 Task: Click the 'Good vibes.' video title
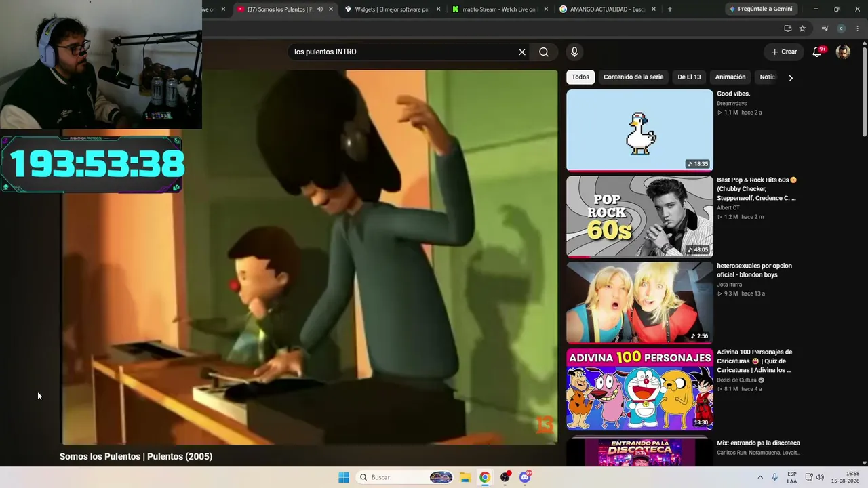[x=734, y=94]
